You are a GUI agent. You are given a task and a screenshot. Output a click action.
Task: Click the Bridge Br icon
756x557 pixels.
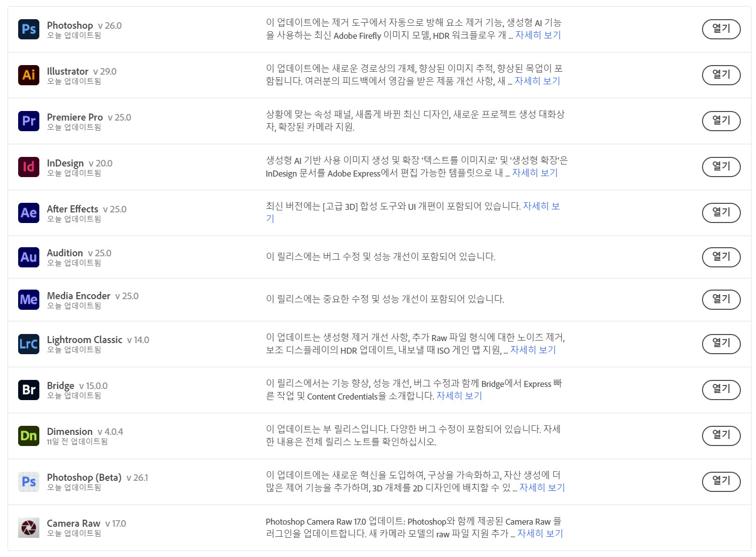29,390
